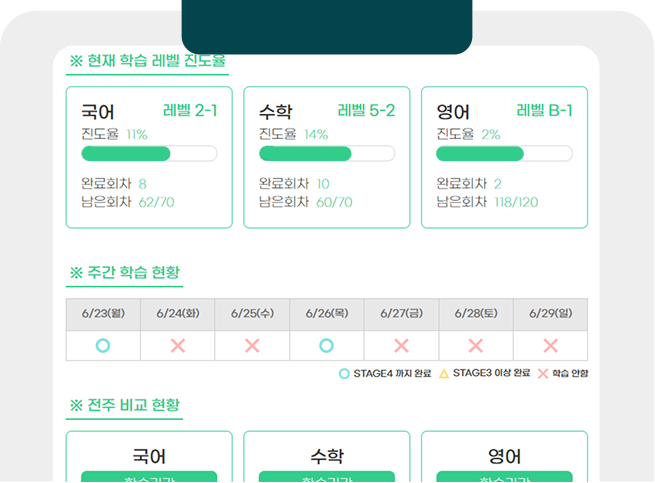Click the 레벨 B-1 label in 영어 card

[544, 111]
